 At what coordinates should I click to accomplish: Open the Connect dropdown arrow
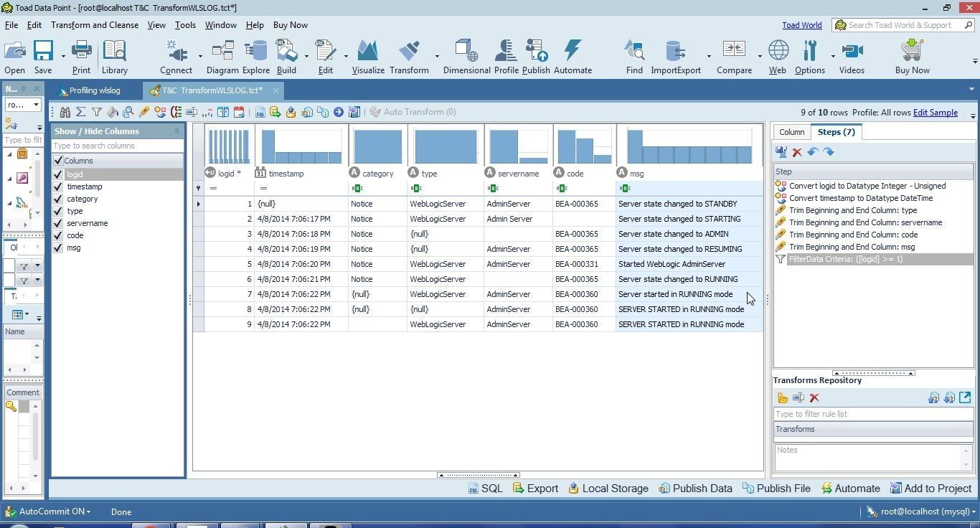point(200,56)
